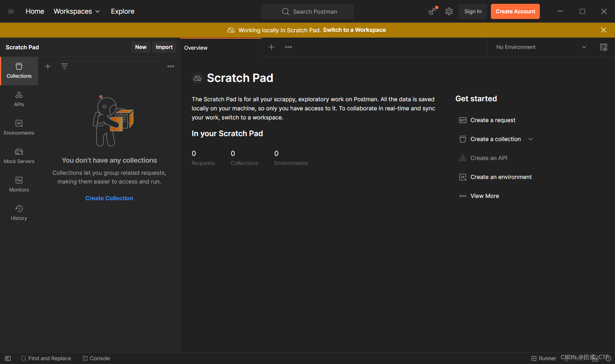Click View More in Get started
615x364 pixels.
coord(479,196)
